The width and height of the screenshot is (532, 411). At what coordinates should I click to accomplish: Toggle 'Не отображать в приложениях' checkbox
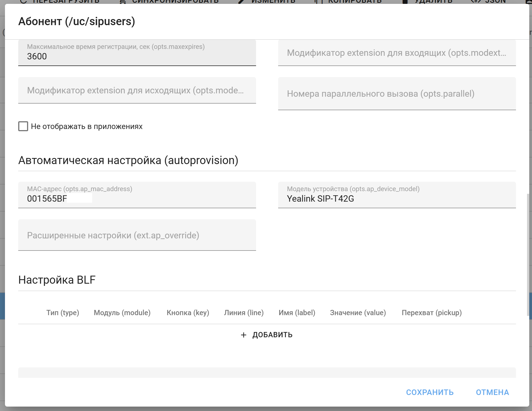click(23, 127)
